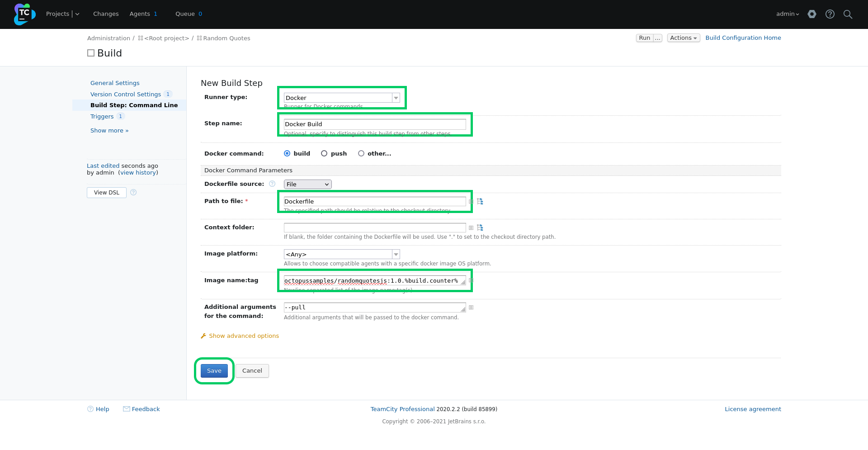Viewport: 868px width, 450px height.
Task: Select Build Step: Command Line in sidebar
Action: click(x=134, y=105)
